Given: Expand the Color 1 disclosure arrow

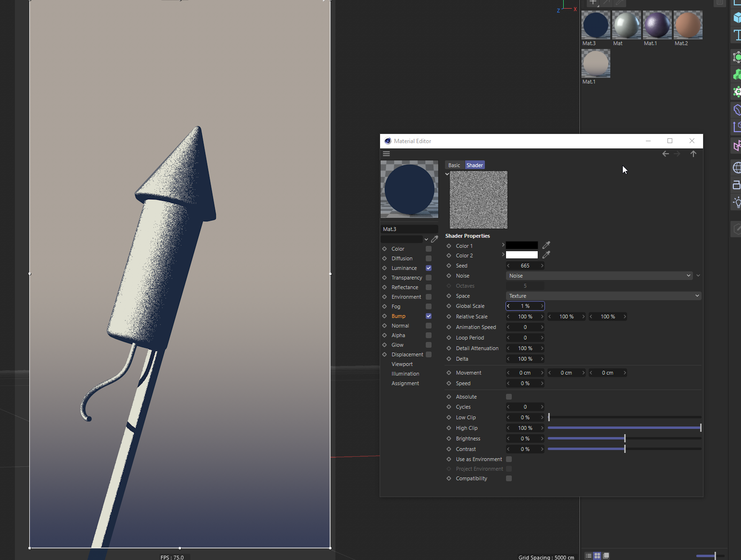Looking at the screenshot, I should coord(503,245).
